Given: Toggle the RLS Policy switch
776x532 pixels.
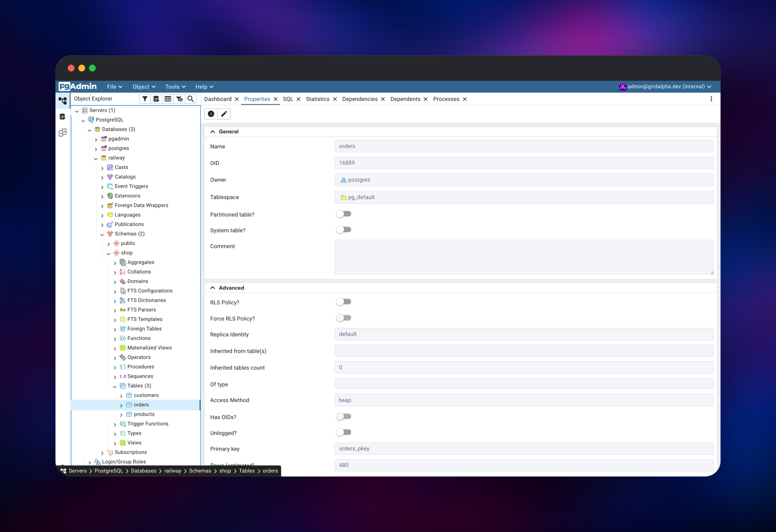Looking at the screenshot, I should [x=344, y=302].
